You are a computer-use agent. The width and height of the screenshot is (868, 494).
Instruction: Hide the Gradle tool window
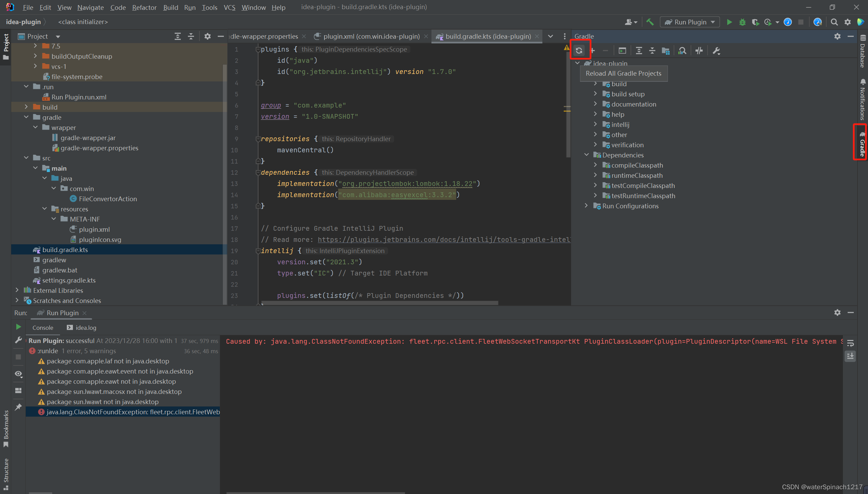click(851, 36)
